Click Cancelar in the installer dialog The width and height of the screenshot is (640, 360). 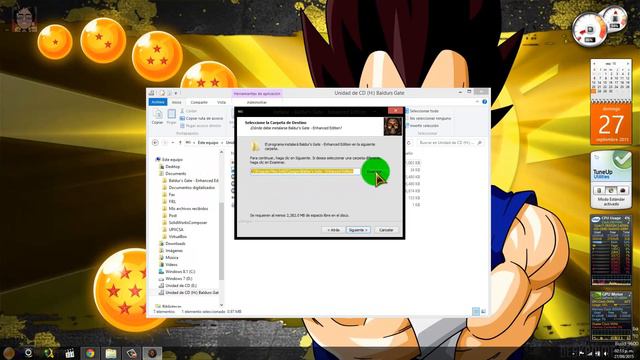(x=386, y=230)
